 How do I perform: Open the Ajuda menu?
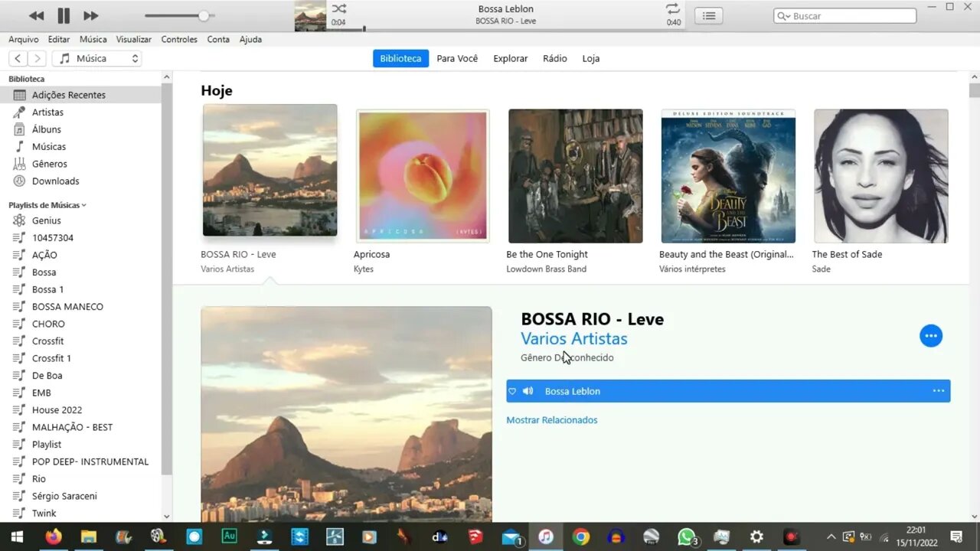250,39
